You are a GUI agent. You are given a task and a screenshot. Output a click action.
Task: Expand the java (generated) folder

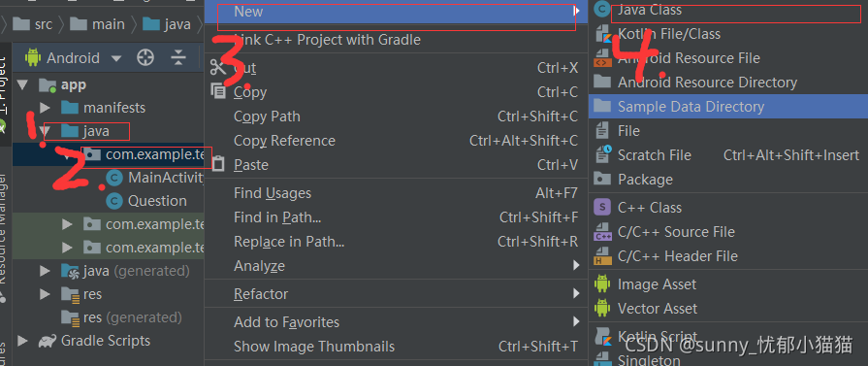[45, 271]
